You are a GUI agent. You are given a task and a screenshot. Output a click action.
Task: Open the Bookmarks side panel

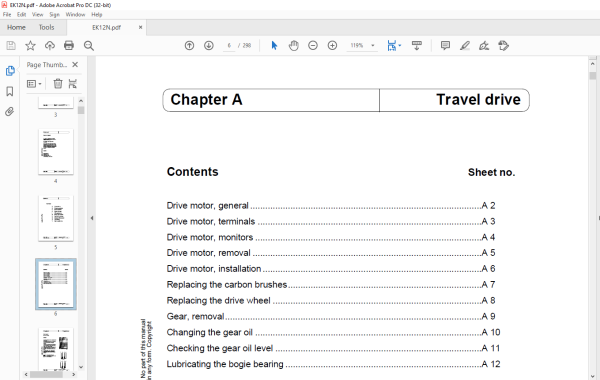point(10,91)
